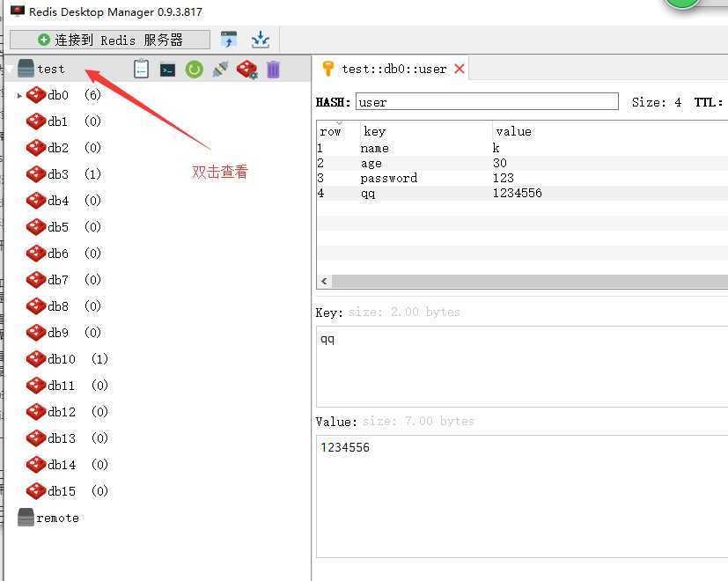The width and height of the screenshot is (728, 581).
Task: Select db0 database with 6 keys
Action: tap(63, 95)
